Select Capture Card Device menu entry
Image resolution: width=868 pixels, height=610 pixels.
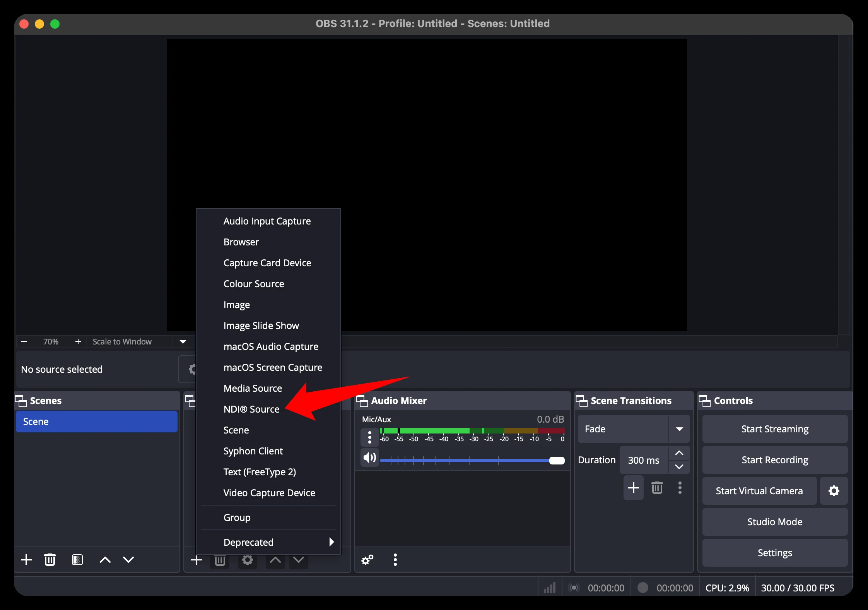(x=268, y=263)
